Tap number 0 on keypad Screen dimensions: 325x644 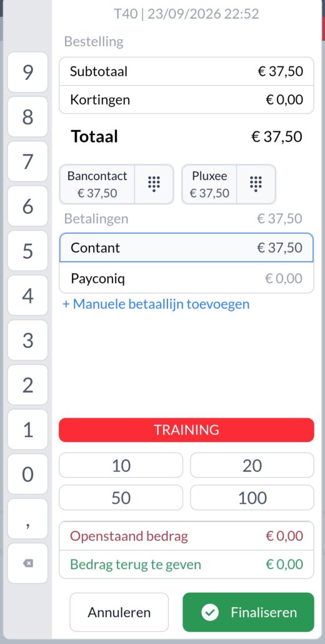point(28,474)
